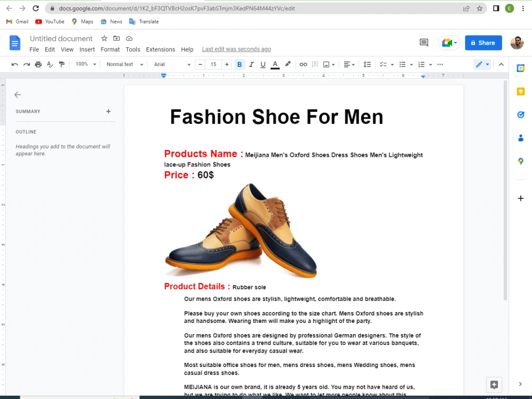Open the Extensions menu
Viewport: 532px width, 399px height.
161,49
